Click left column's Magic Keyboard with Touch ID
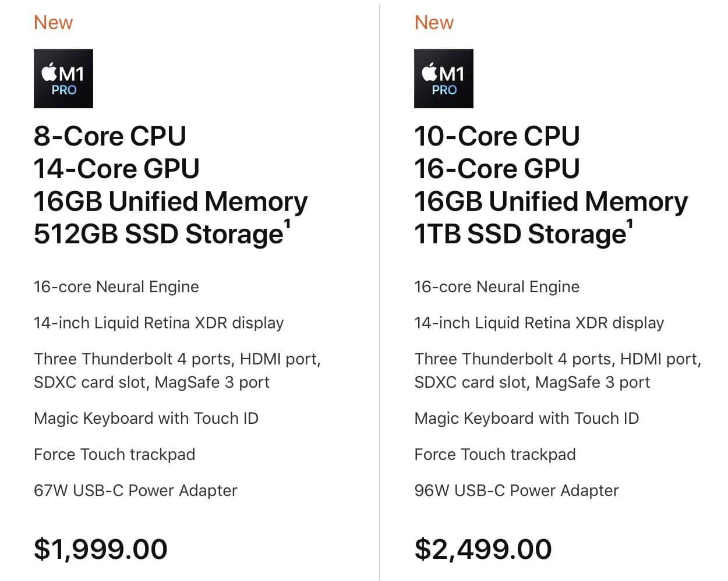Image resolution: width=728 pixels, height=581 pixels. click(146, 419)
